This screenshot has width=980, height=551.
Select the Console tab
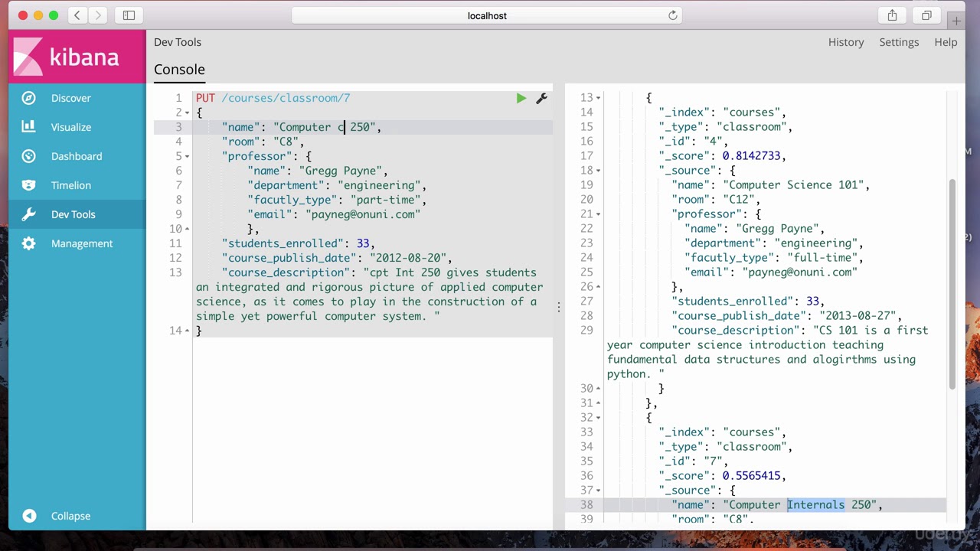coord(179,70)
